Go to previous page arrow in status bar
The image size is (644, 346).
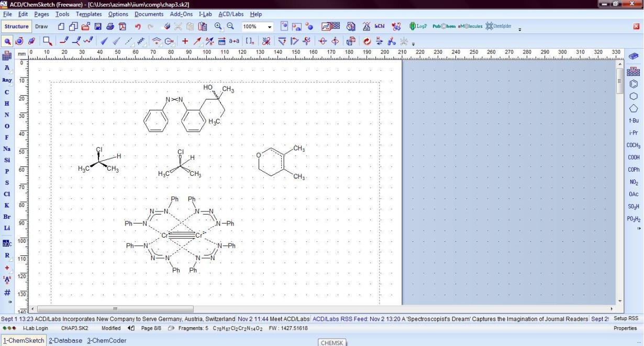[x=130, y=328]
